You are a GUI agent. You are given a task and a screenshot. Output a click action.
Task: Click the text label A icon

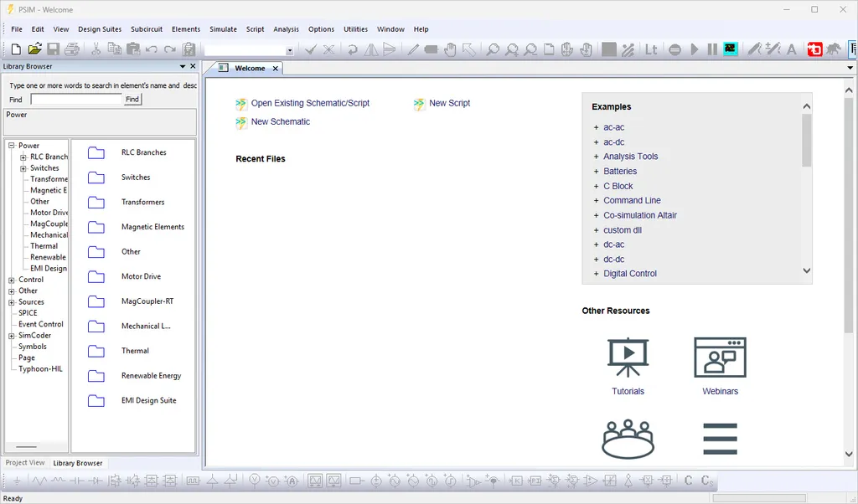click(791, 49)
